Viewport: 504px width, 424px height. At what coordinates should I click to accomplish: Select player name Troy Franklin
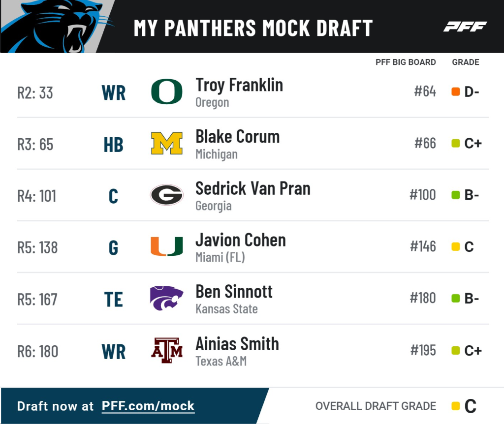click(x=239, y=85)
